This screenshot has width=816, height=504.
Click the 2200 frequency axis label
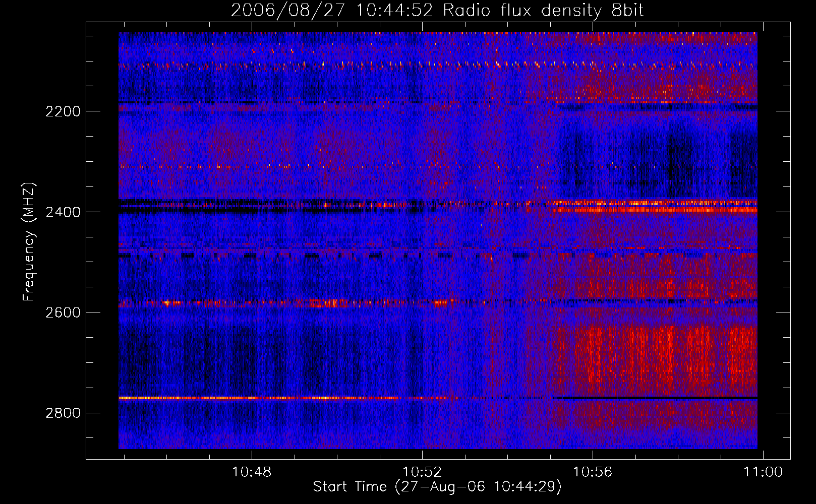click(63, 111)
